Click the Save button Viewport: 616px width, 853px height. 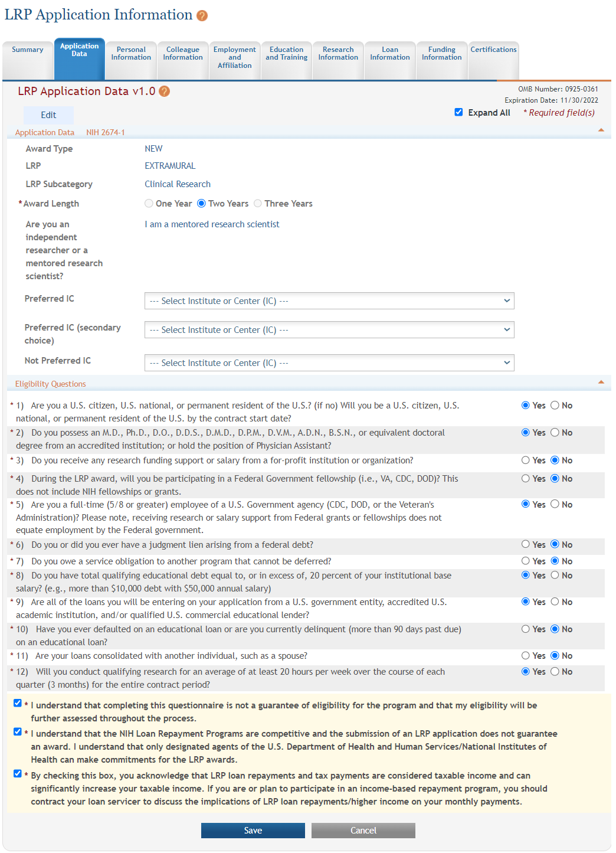(x=253, y=830)
